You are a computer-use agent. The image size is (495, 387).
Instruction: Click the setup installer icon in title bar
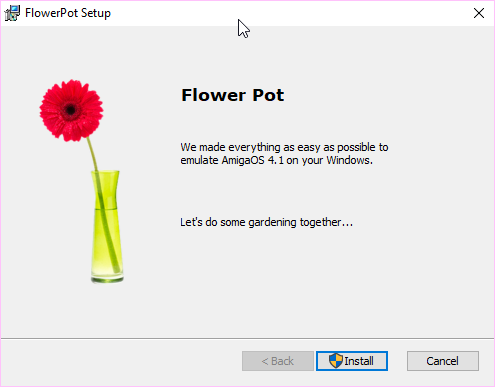[x=12, y=13]
